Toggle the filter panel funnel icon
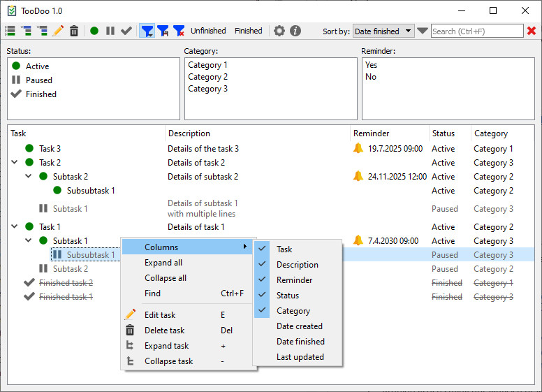Image resolution: width=542 pixels, height=392 pixels. [x=147, y=31]
